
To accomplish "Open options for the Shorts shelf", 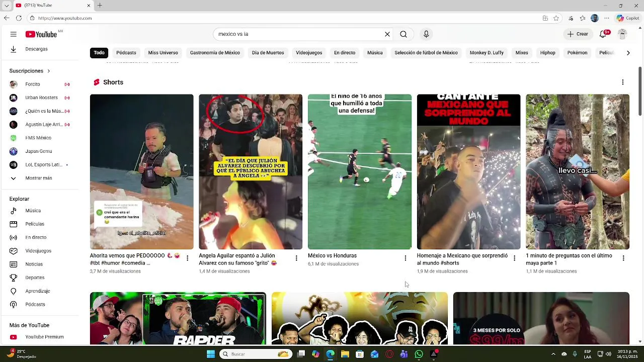I will 623,82.
